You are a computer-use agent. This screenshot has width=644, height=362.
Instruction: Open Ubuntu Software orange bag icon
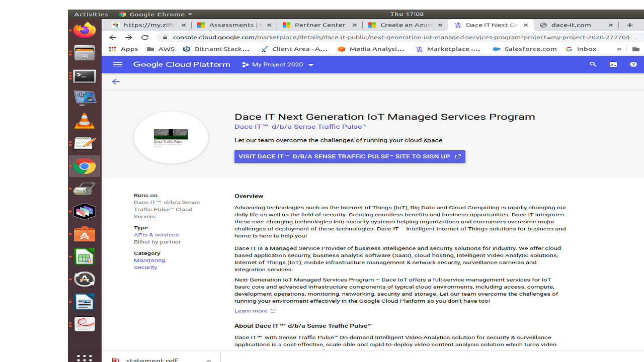click(x=85, y=234)
